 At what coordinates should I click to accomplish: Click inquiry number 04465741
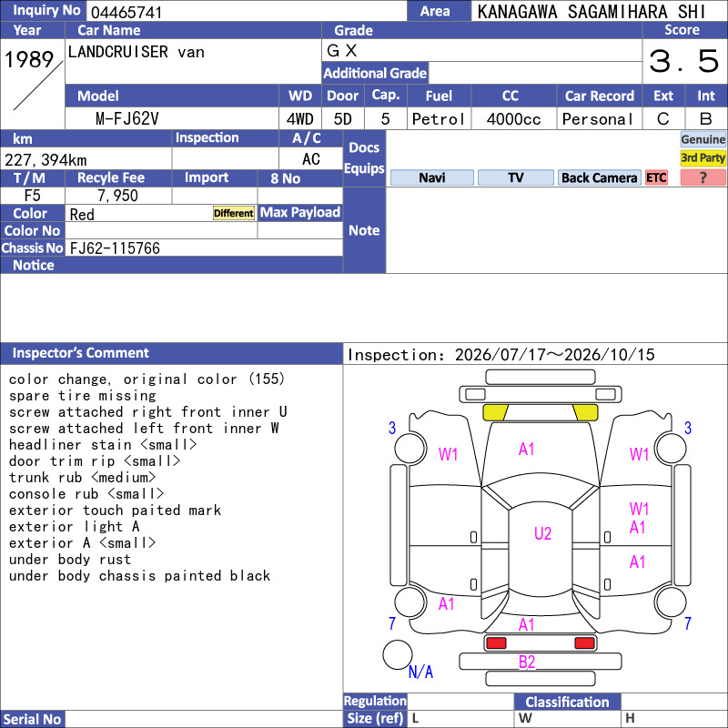coord(126,12)
